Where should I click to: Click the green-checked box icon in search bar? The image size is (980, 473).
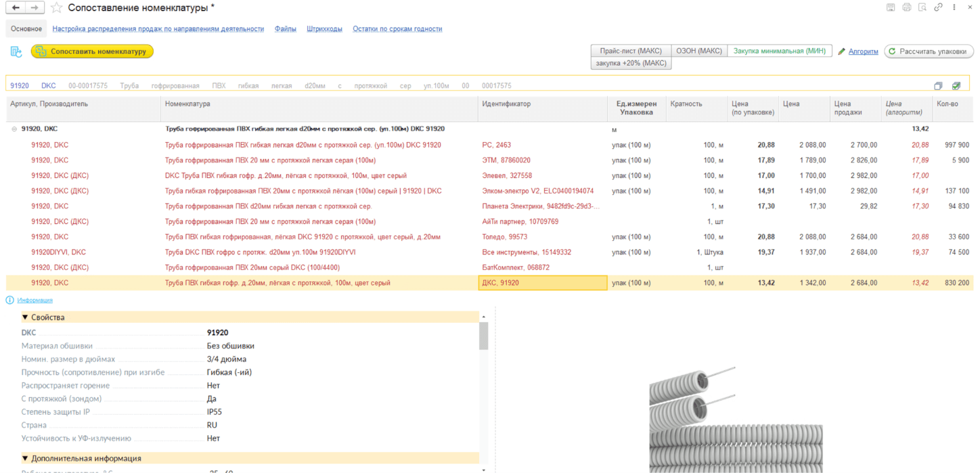point(956,86)
